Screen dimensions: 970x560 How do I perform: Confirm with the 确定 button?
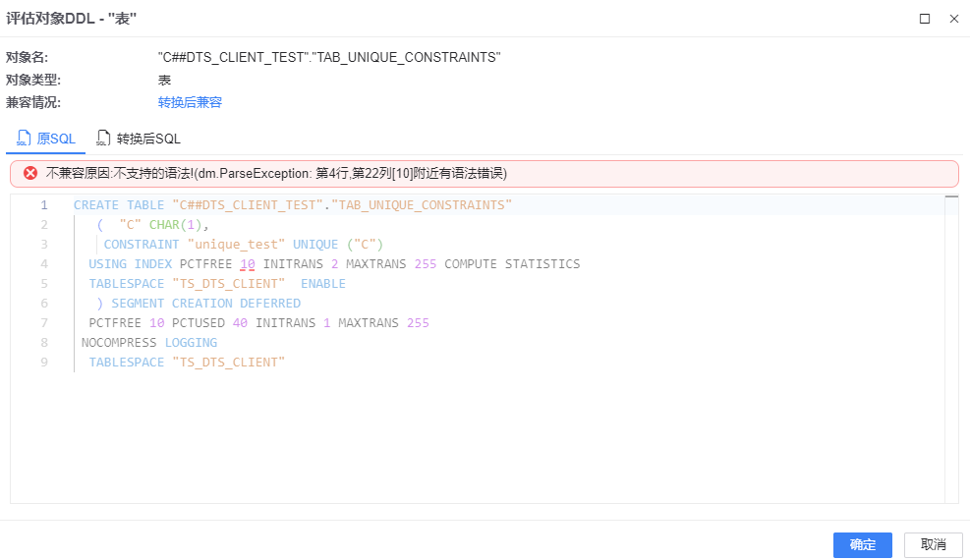862,544
